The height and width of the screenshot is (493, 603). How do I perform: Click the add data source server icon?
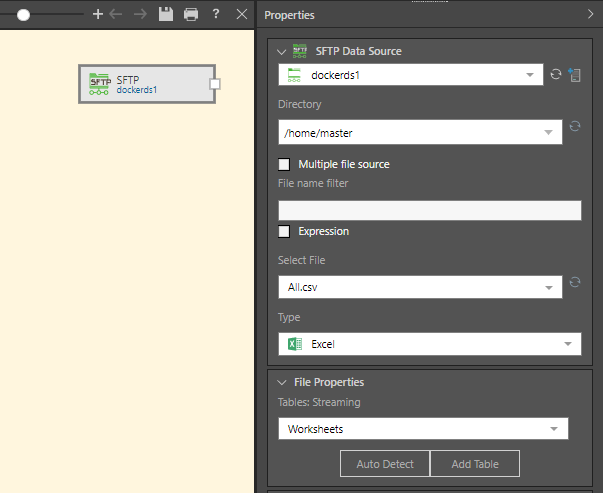coord(575,75)
